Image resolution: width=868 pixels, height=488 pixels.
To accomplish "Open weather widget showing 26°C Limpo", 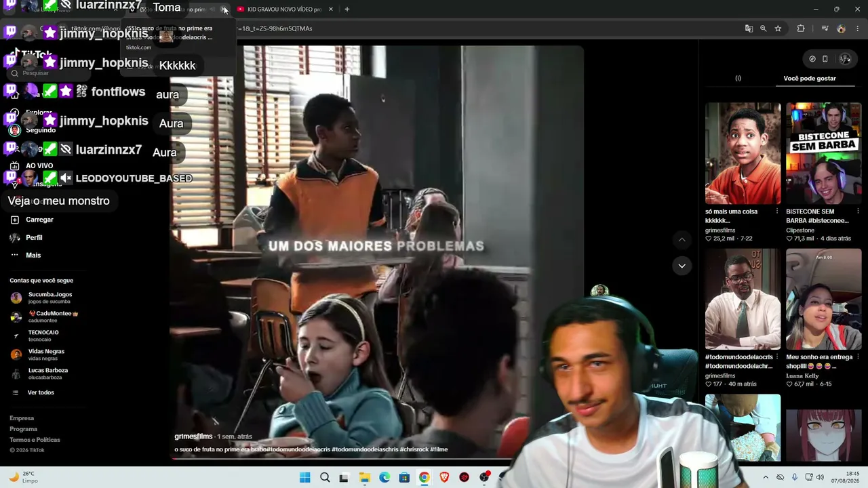I will click(x=24, y=477).
